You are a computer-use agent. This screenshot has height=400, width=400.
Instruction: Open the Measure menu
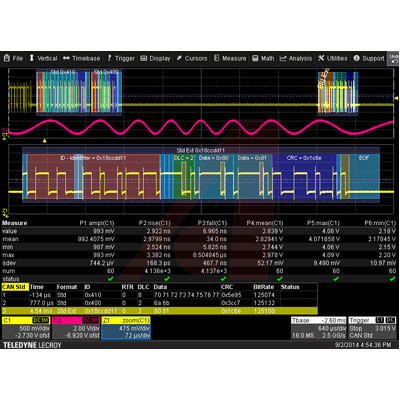pyautogui.click(x=230, y=58)
